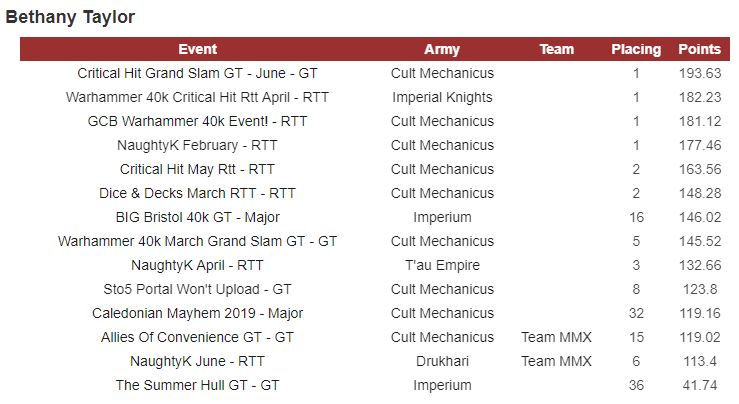The height and width of the screenshot is (404, 739).
Task: Click the Event column header
Action: tap(197, 49)
